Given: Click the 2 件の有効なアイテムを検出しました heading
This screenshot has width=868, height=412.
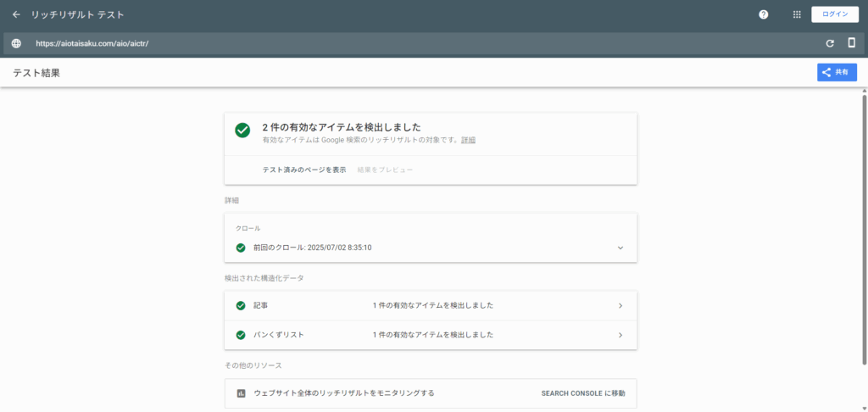Looking at the screenshot, I should coord(342,127).
